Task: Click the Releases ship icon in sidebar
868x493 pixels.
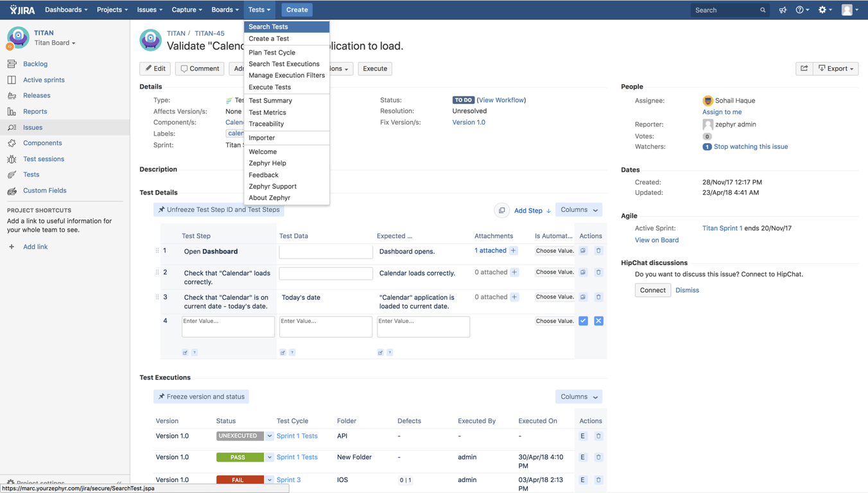Action: pos(12,96)
